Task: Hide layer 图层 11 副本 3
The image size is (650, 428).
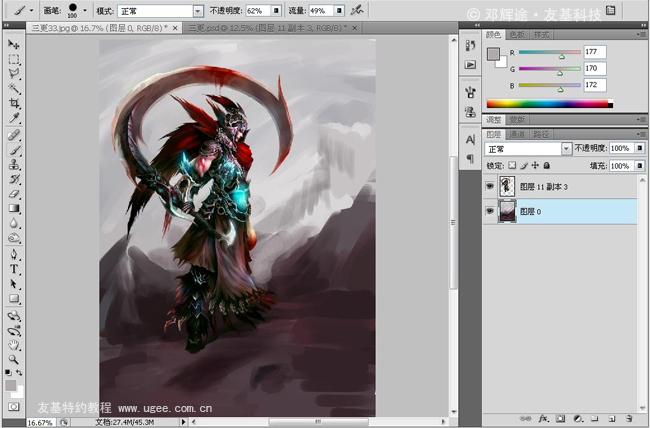Action: coord(490,186)
